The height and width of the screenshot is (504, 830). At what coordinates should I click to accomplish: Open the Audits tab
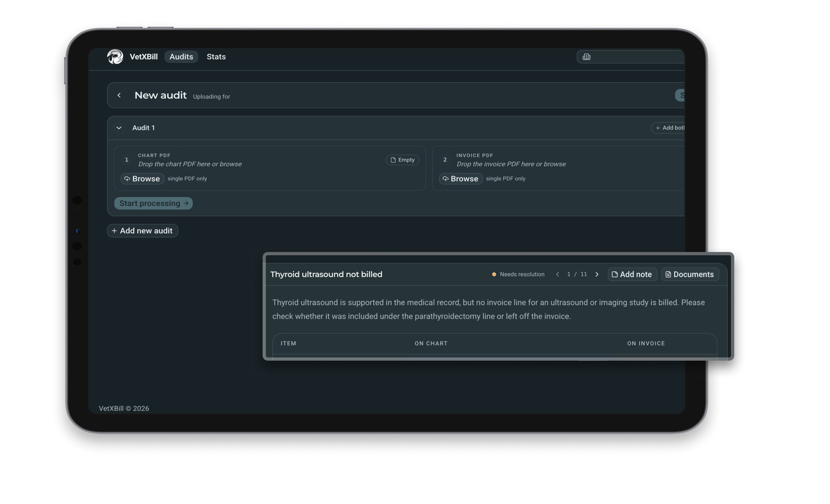coord(181,56)
